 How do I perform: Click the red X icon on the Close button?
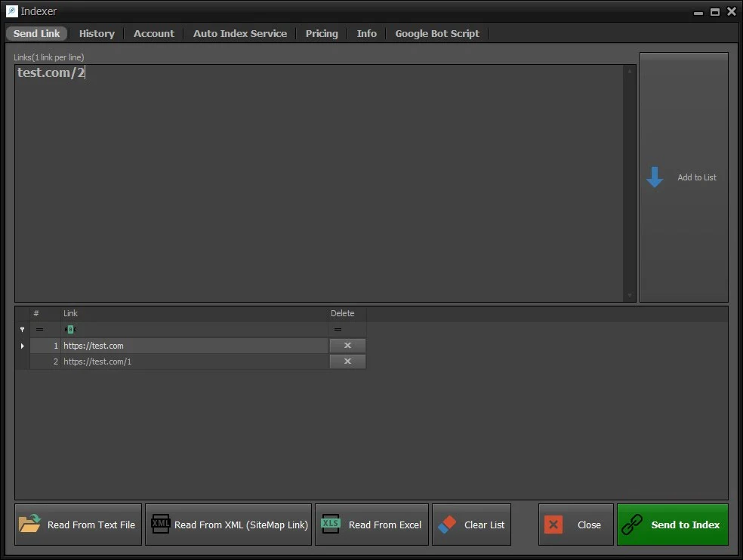[552, 524]
